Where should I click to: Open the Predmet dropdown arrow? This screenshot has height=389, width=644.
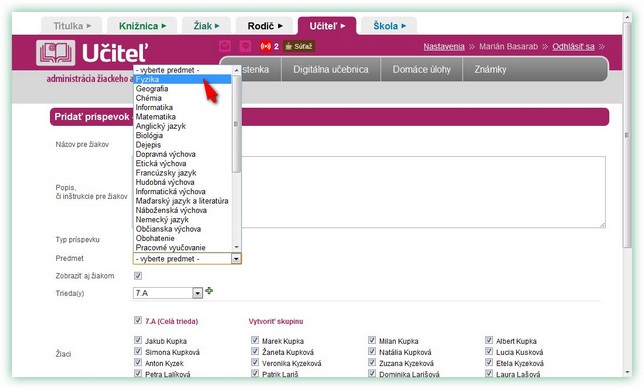click(236, 259)
